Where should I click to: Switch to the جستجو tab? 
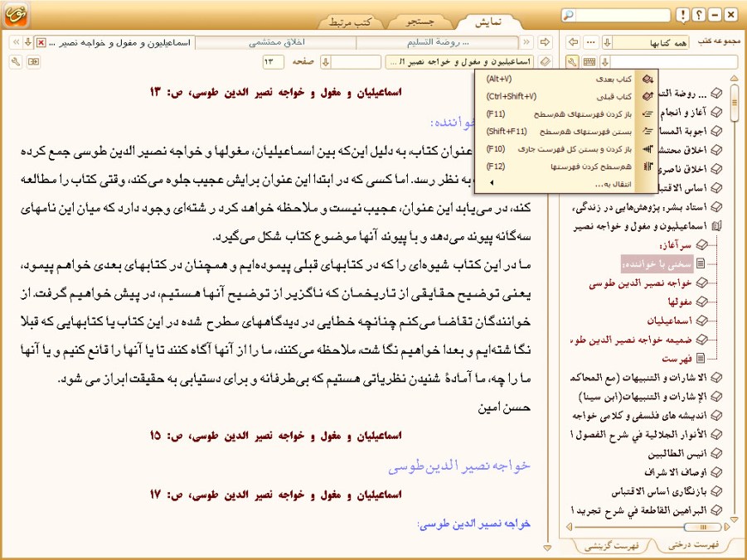coord(420,22)
